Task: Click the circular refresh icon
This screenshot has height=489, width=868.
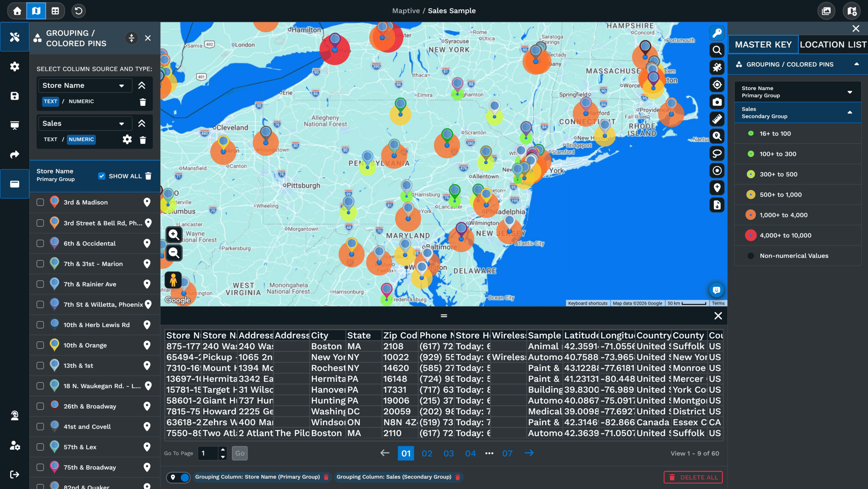Action: [78, 11]
